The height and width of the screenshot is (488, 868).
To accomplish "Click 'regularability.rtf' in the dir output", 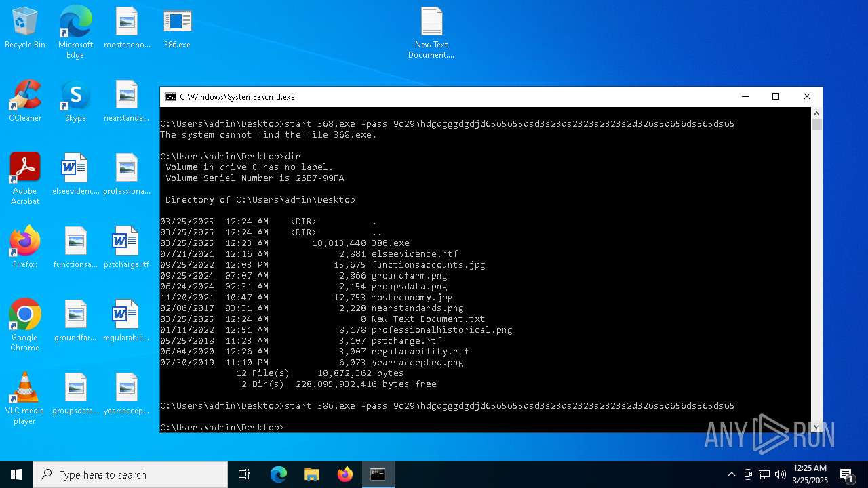I will pos(420,352).
